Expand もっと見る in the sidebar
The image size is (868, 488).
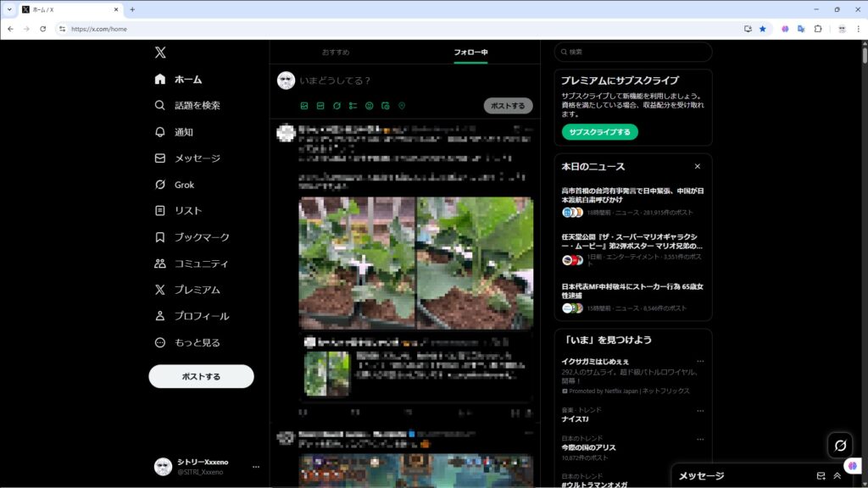tap(197, 342)
